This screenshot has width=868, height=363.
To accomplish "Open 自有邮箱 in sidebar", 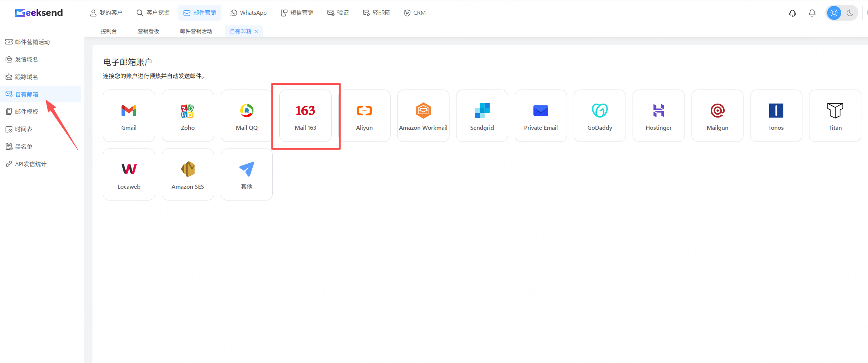I will pyautogui.click(x=41, y=94).
